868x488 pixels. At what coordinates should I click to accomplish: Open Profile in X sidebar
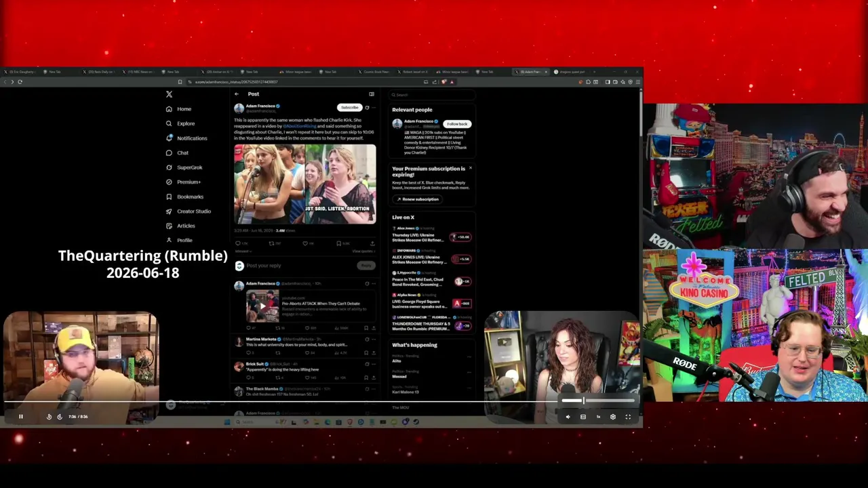(180, 240)
